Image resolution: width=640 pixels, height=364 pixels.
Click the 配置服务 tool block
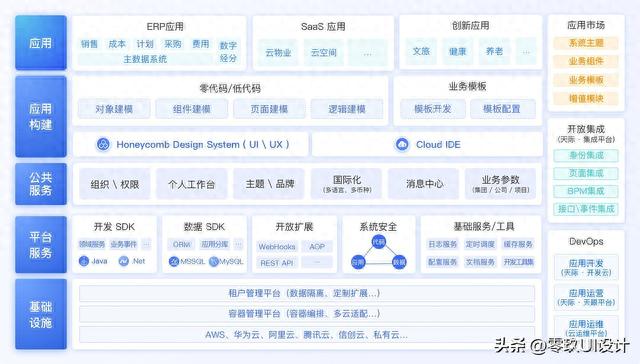coord(442,262)
